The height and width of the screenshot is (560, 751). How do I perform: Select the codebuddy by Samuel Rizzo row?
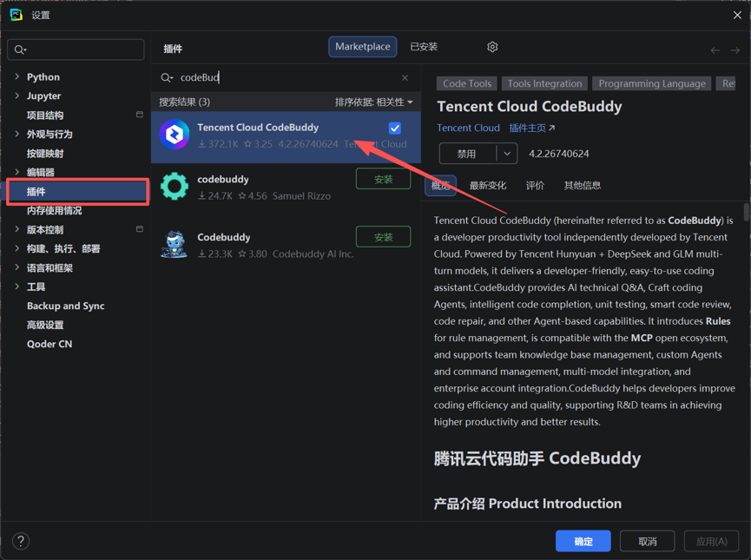[286, 188]
